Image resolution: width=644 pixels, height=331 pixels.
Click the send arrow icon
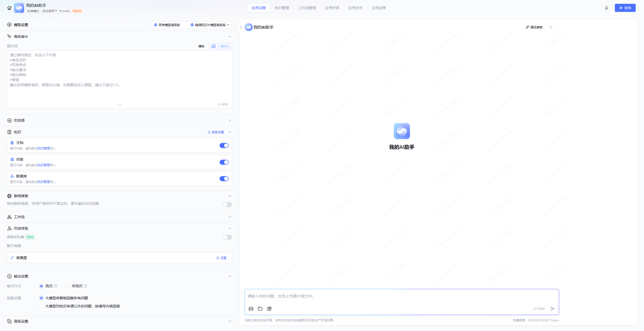552,308
